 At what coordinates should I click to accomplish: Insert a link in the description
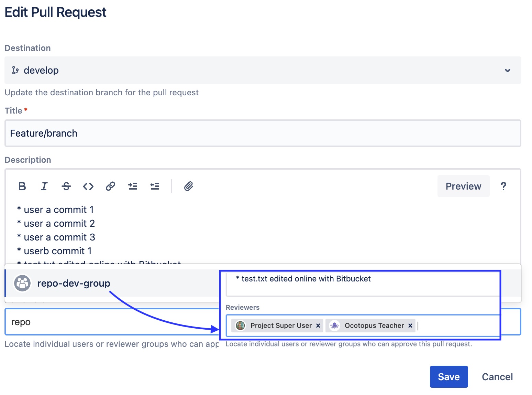(110, 186)
